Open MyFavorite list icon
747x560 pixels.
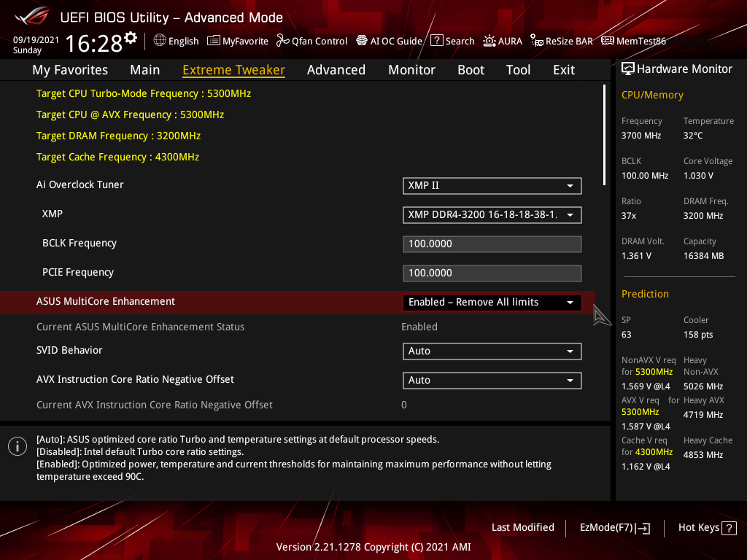[x=214, y=41]
